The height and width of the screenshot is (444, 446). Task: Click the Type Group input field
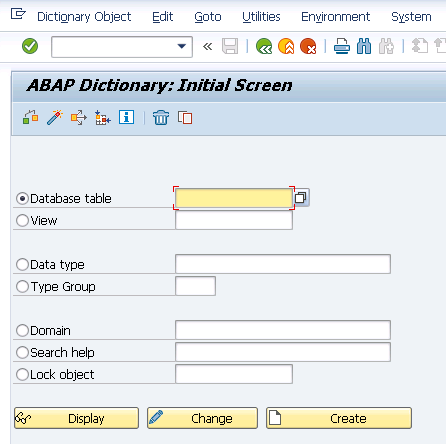pos(195,286)
